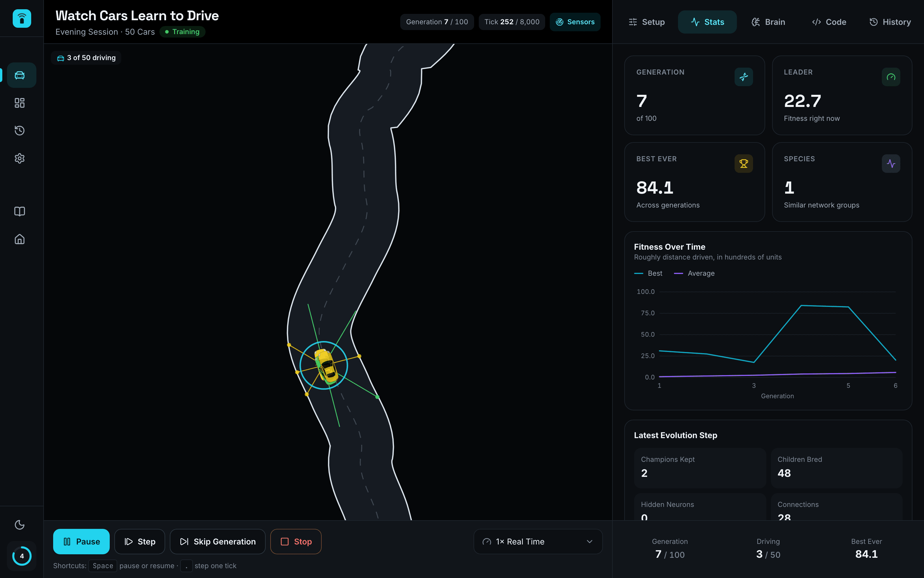Screen dimensions: 924x578
Task: Click the car icon in driving badge
Action: point(60,58)
